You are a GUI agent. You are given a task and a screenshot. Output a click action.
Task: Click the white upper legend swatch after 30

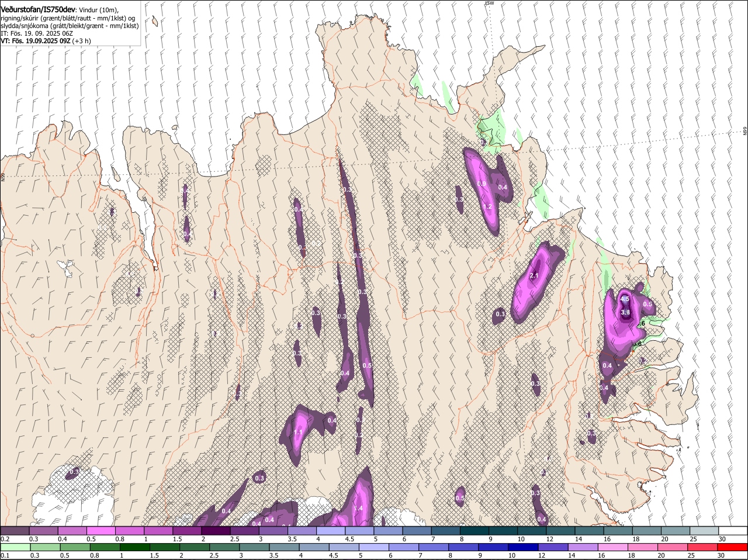pyautogui.click(x=733, y=530)
